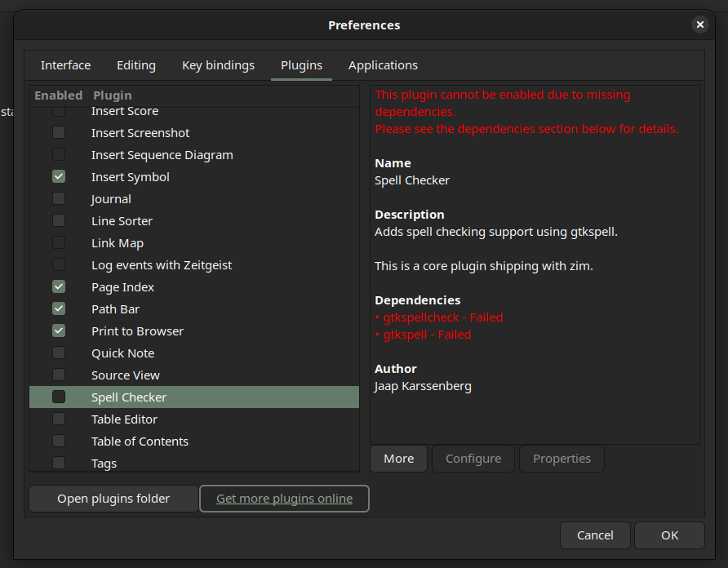728x568 pixels.
Task: Enable the Insert Screenshot plugin checkbox
Action: pyautogui.click(x=59, y=133)
